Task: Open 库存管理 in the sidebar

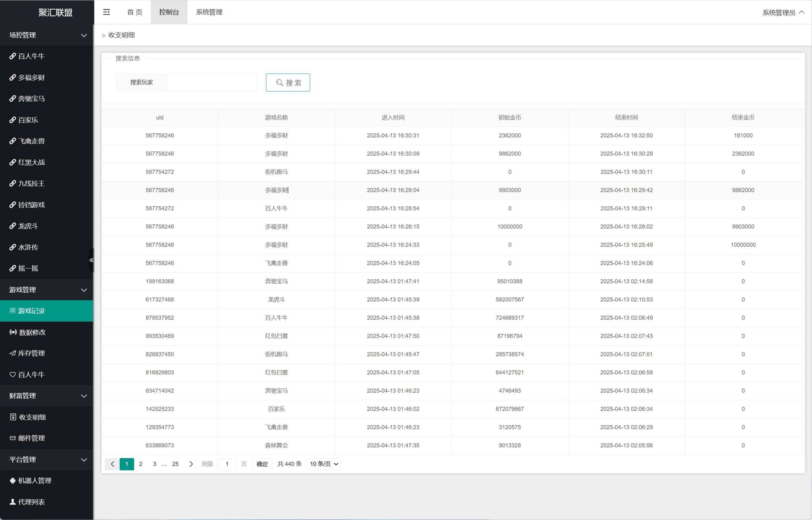Action: coord(31,353)
